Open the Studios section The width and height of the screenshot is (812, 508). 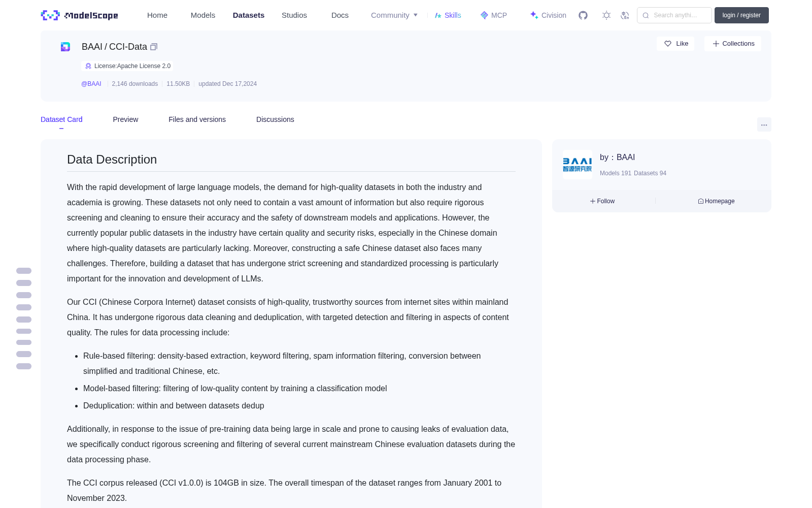point(294,15)
